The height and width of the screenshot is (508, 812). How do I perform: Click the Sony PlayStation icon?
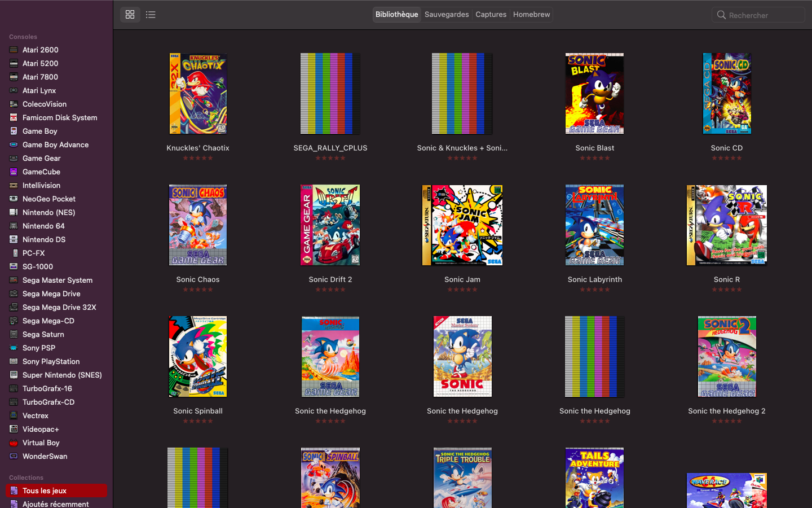pyautogui.click(x=14, y=361)
